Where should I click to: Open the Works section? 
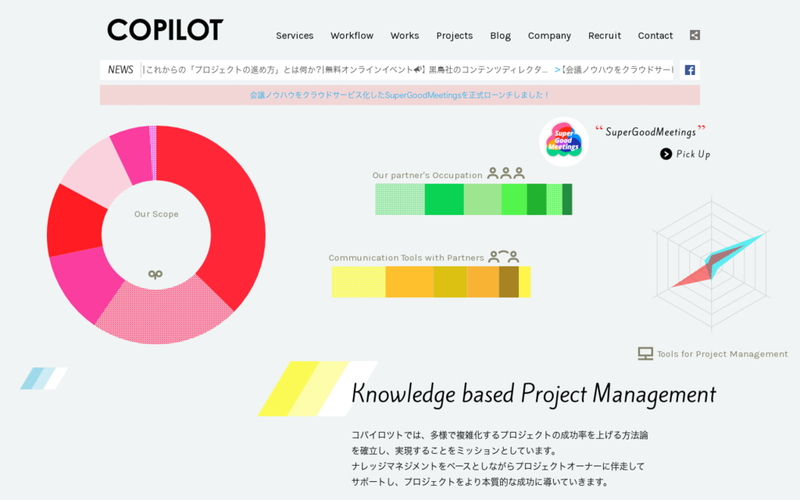pyautogui.click(x=405, y=36)
